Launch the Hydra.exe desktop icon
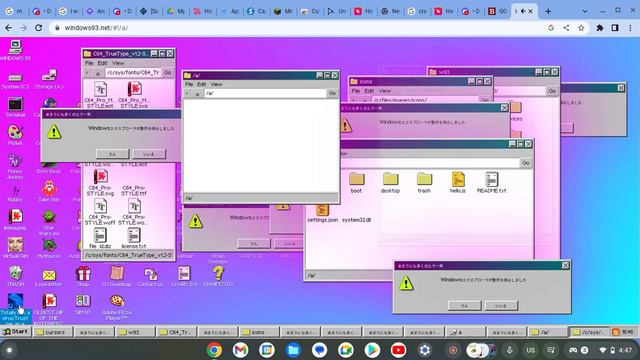 49,248
